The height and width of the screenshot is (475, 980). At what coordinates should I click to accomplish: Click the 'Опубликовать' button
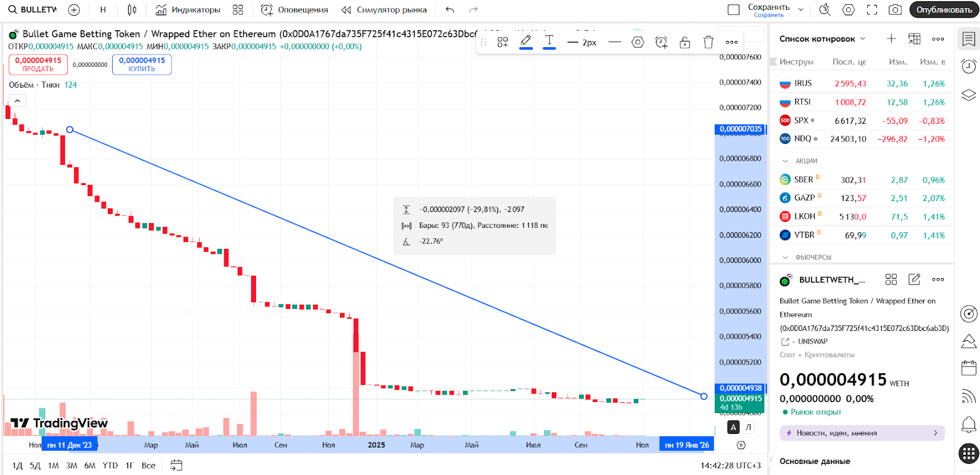click(x=944, y=10)
